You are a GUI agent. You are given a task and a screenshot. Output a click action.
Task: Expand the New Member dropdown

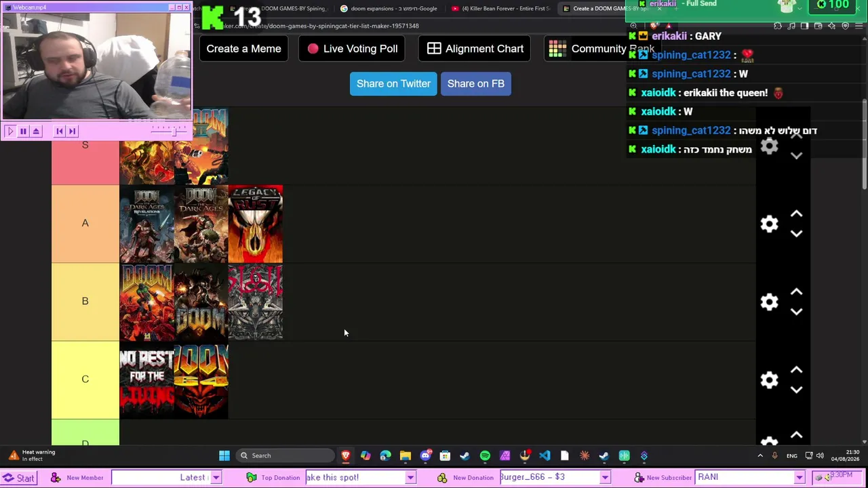(216, 478)
